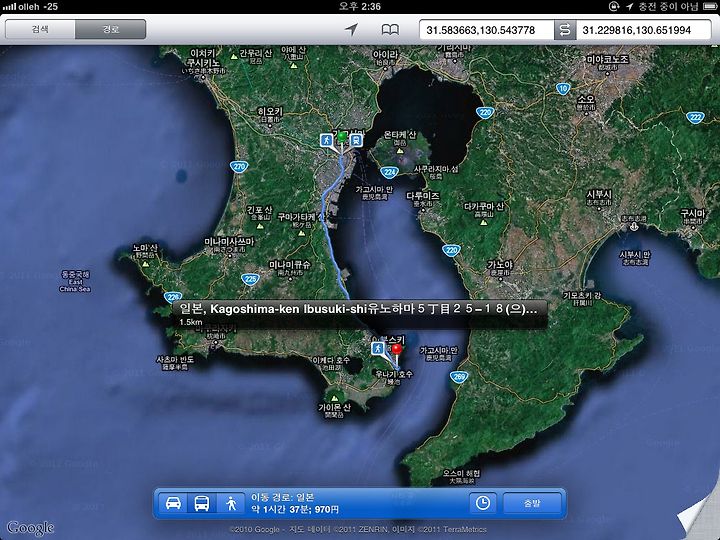Open departure time clock icon
Screen dimensions: 720x540
pos(483,503)
